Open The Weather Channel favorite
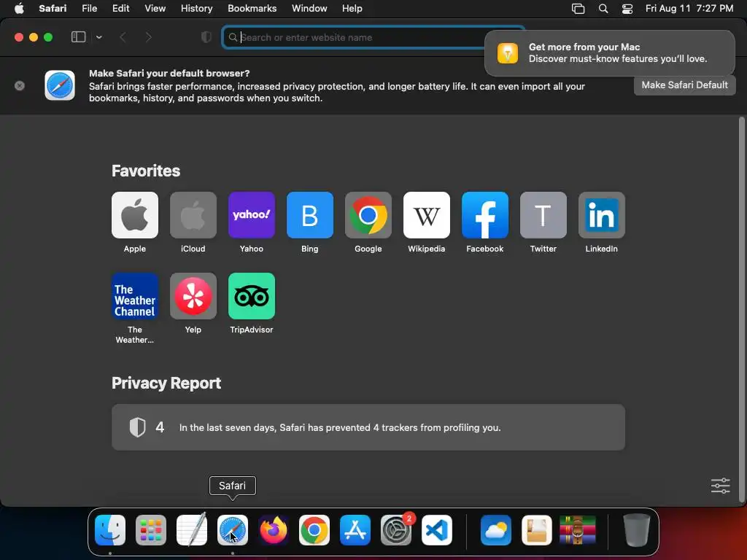Image resolution: width=747 pixels, height=560 pixels. pos(135,296)
